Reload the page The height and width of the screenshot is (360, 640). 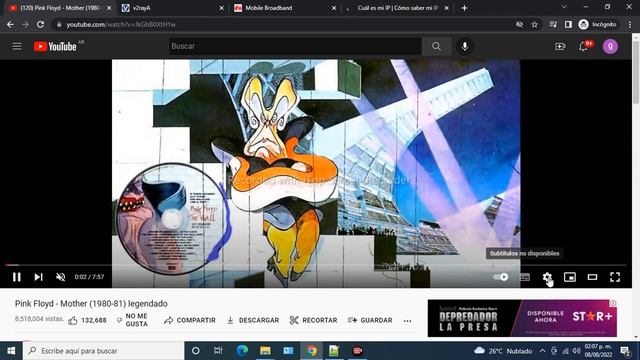(40, 24)
